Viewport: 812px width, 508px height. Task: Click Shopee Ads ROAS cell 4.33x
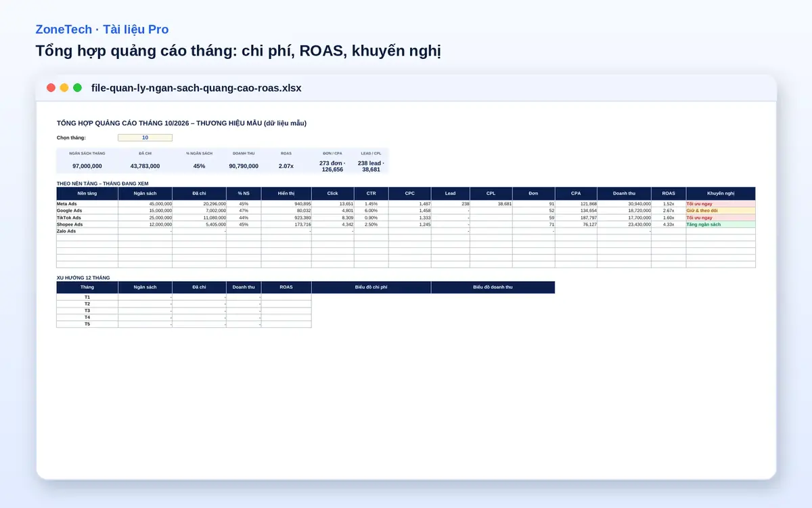[x=669, y=224]
